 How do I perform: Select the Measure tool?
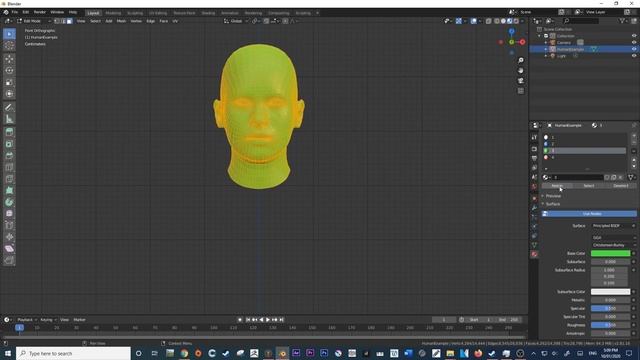click(x=9, y=119)
